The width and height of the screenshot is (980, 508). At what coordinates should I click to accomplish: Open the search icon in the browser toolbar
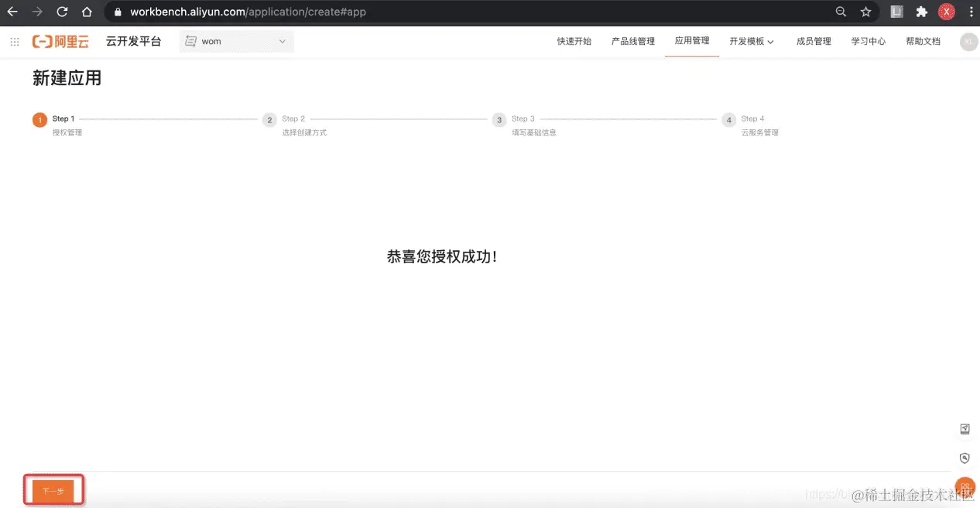click(x=841, y=12)
